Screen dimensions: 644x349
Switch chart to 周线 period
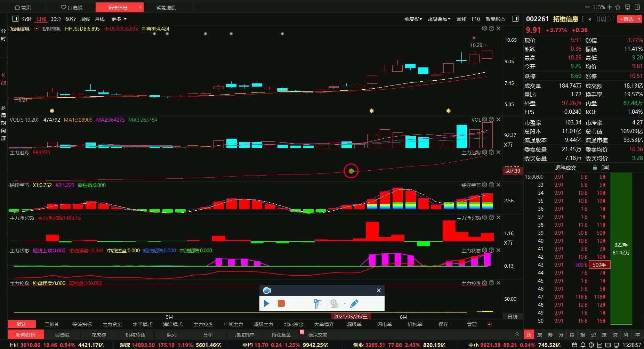(x=85, y=19)
